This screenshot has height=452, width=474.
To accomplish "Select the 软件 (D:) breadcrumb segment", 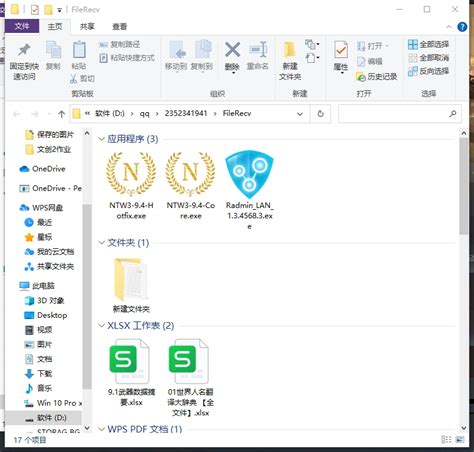I will click(x=110, y=114).
